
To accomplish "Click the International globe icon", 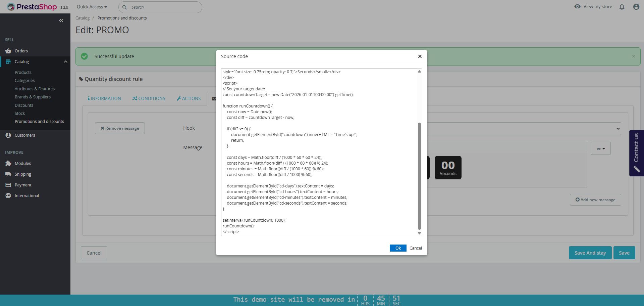I will [8, 196].
